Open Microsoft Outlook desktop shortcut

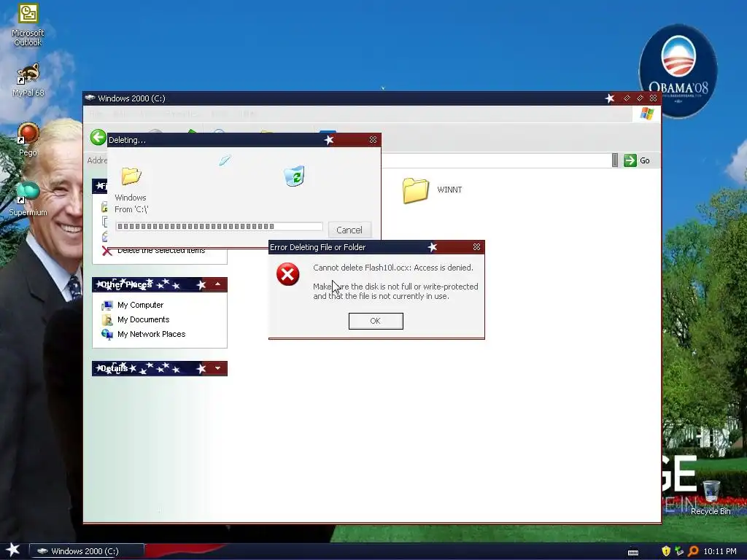28,25
